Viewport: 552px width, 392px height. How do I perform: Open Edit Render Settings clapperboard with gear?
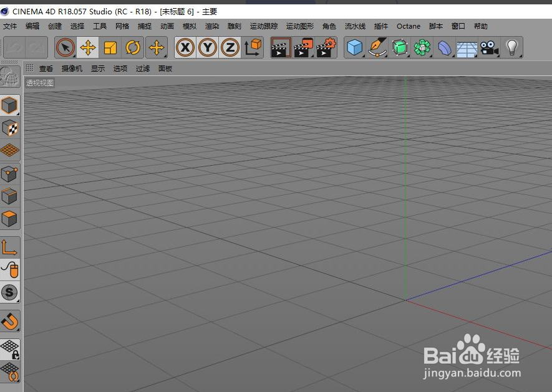326,47
